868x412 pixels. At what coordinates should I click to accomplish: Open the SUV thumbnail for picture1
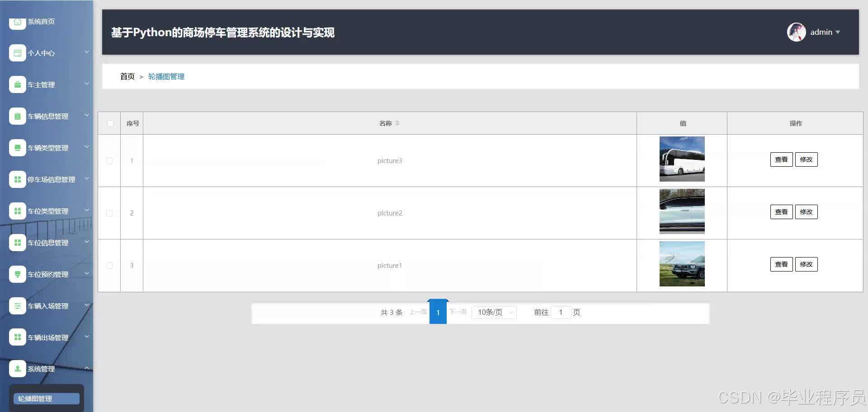pos(682,264)
